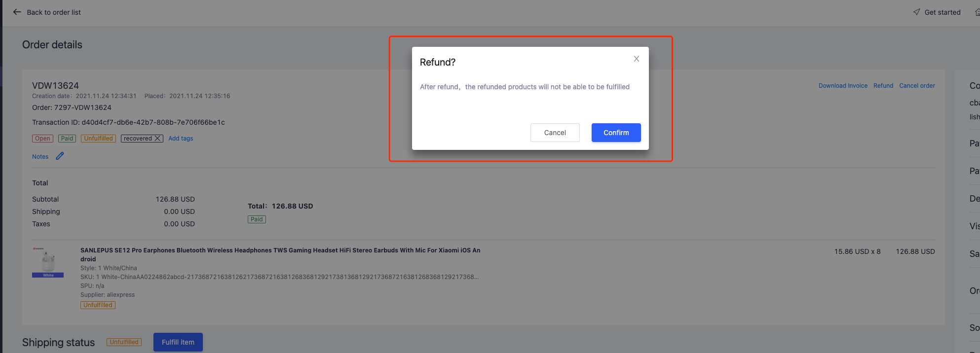Image resolution: width=980 pixels, height=353 pixels.
Task: Click the back arrow icon
Action: [x=17, y=12]
